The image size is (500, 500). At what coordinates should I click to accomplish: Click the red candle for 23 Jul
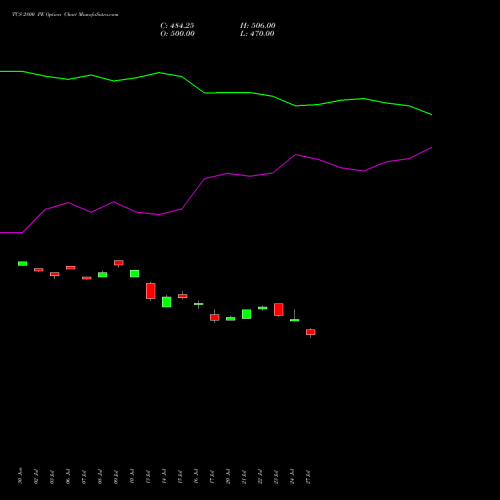pyautogui.click(x=279, y=309)
